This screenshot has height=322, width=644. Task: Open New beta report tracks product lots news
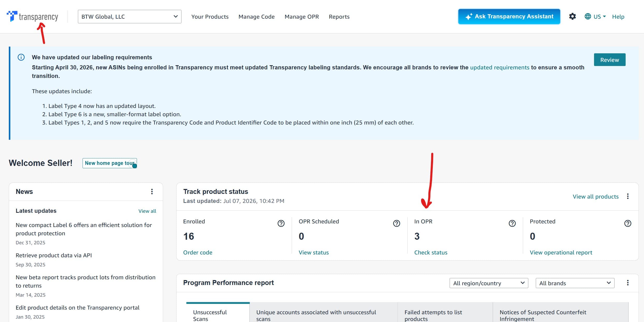85,281
